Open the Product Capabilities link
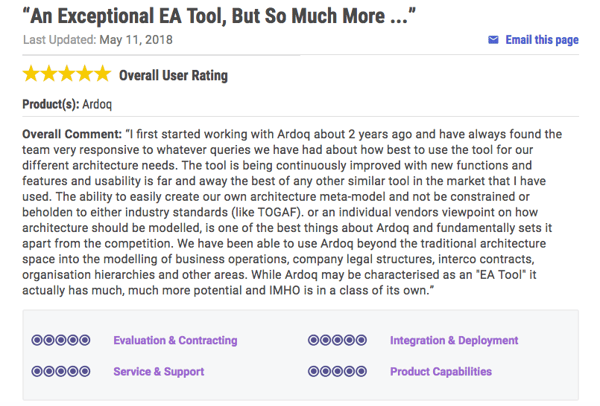The height and width of the screenshot is (406, 600). tap(441, 372)
